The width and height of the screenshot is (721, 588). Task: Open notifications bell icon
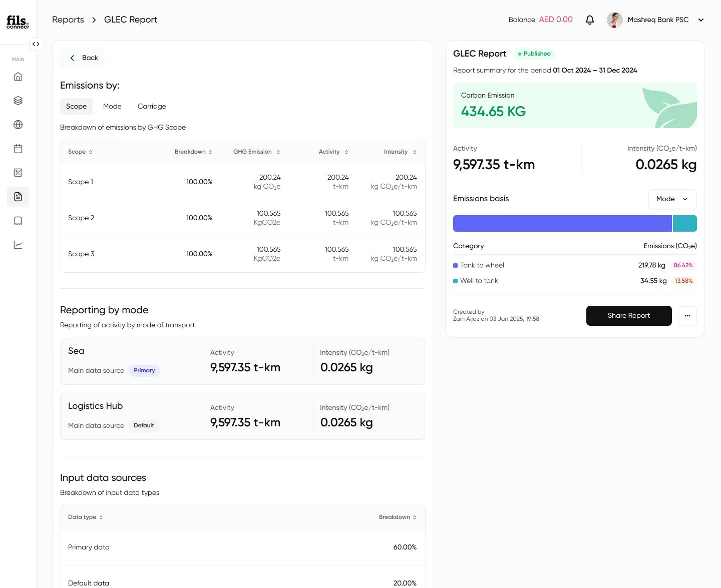[590, 20]
